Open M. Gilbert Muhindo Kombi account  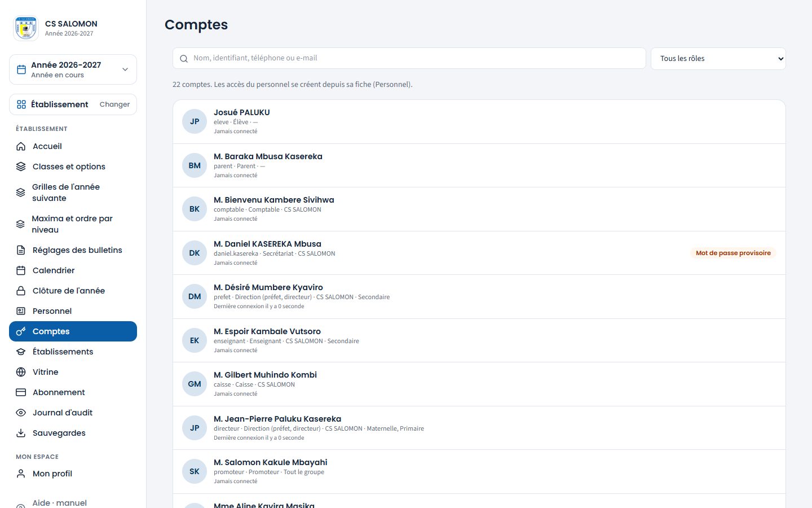pyautogui.click(x=479, y=384)
